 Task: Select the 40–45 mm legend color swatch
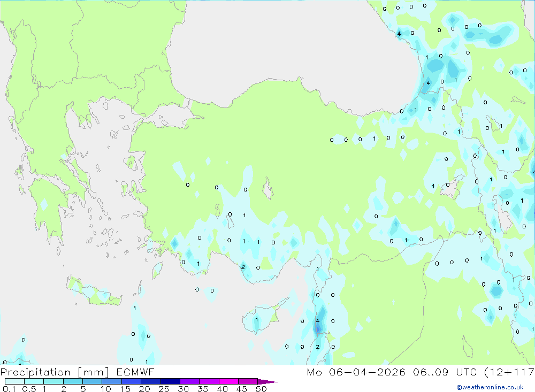coord(228,381)
